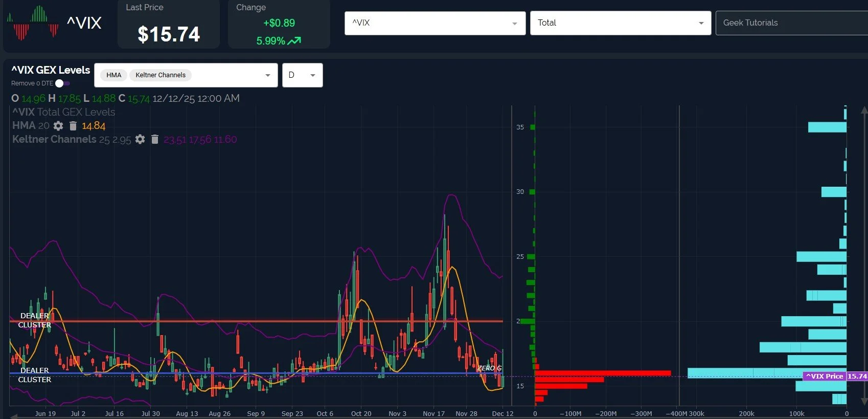Image resolution: width=868 pixels, height=419 pixels.
Task: Click the Keltner values 23.51 17.56 11.60
Action: click(200, 139)
